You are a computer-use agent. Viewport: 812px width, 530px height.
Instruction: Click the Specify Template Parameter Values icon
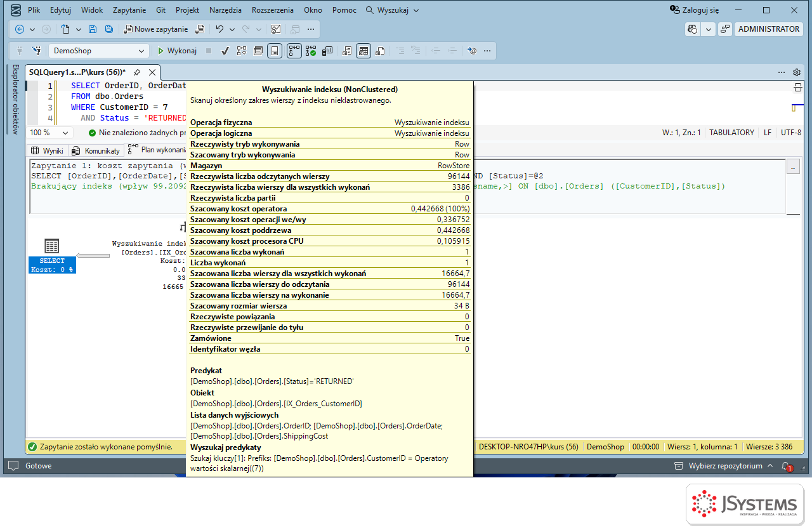(x=472, y=51)
